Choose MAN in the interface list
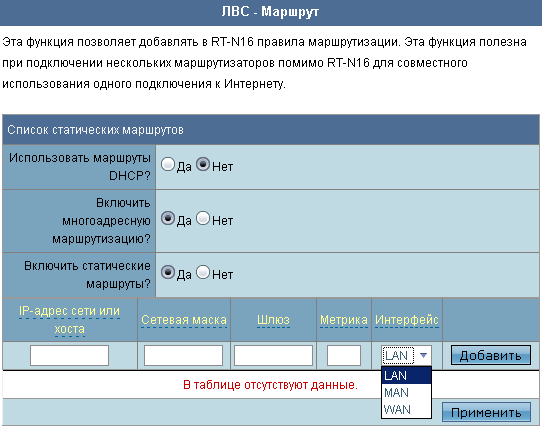This screenshot has height=429, width=542. 406,392
